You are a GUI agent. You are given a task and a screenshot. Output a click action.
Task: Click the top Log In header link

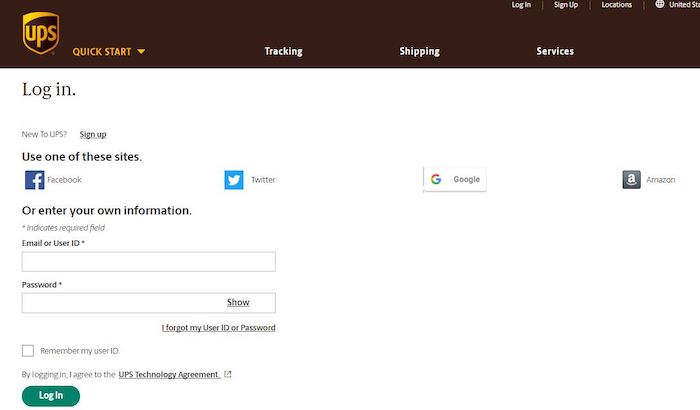click(x=521, y=5)
